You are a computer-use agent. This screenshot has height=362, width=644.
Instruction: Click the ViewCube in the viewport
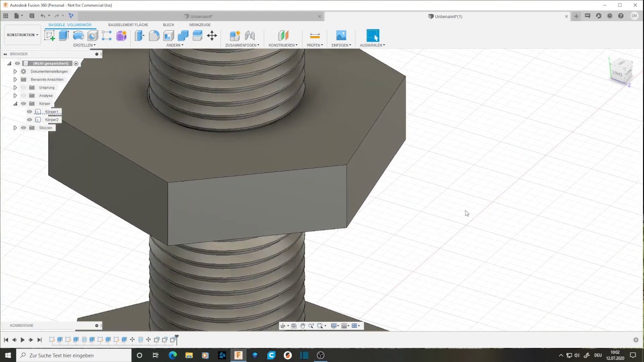coord(621,71)
